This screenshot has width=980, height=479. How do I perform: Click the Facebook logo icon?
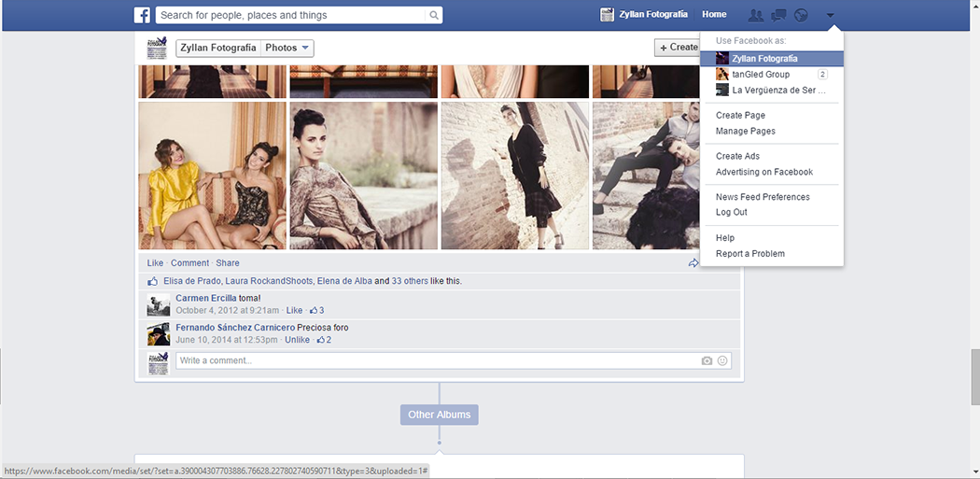click(x=142, y=15)
